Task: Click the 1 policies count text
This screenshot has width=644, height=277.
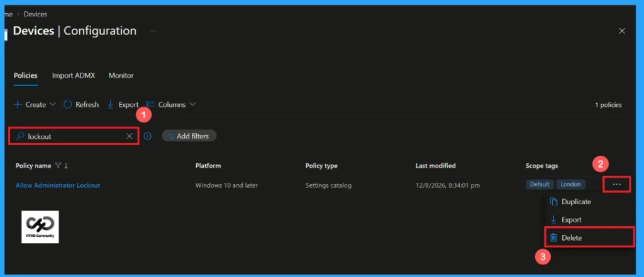Action: [x=608, y=105]
